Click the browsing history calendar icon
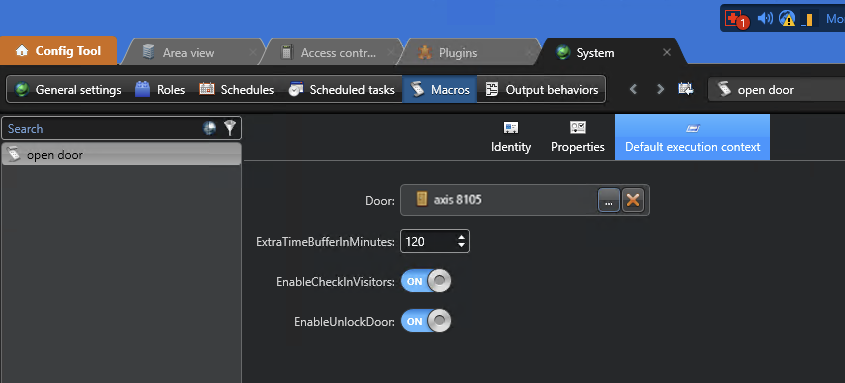Viewport: 845px width, 383px height. click(686, 89)
